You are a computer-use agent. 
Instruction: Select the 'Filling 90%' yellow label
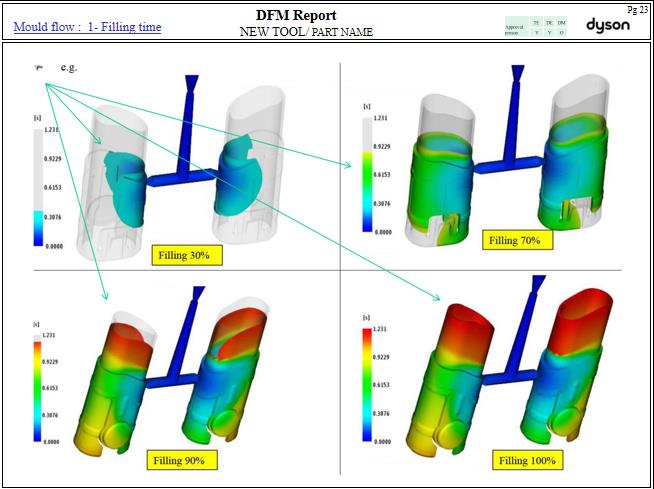(179, 460)
